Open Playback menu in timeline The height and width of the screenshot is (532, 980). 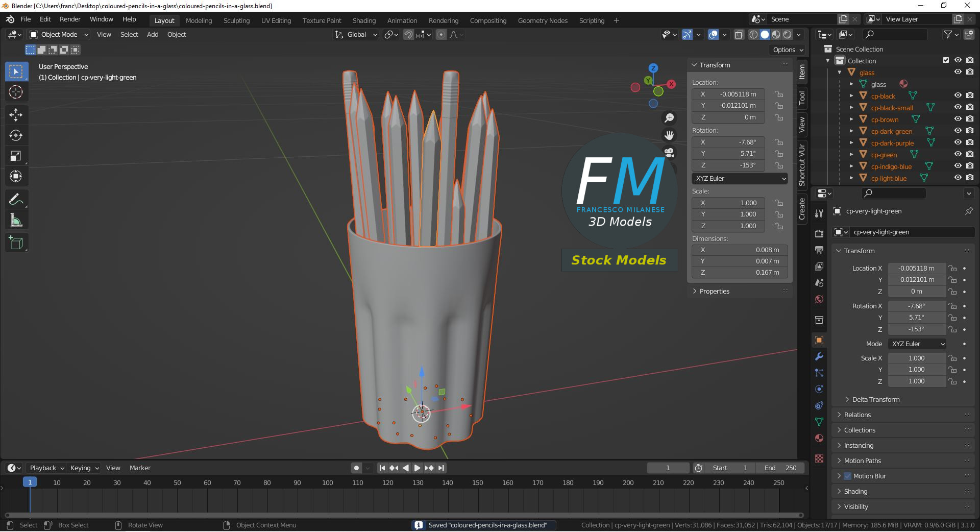coord(46,468)
